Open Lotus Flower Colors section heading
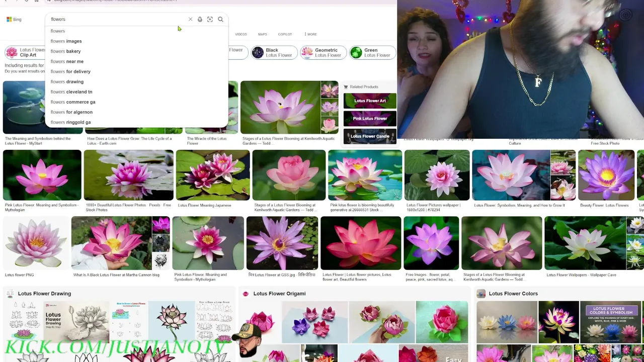The width and height of the screenshot is (644, 362). [x=513, y=294]
